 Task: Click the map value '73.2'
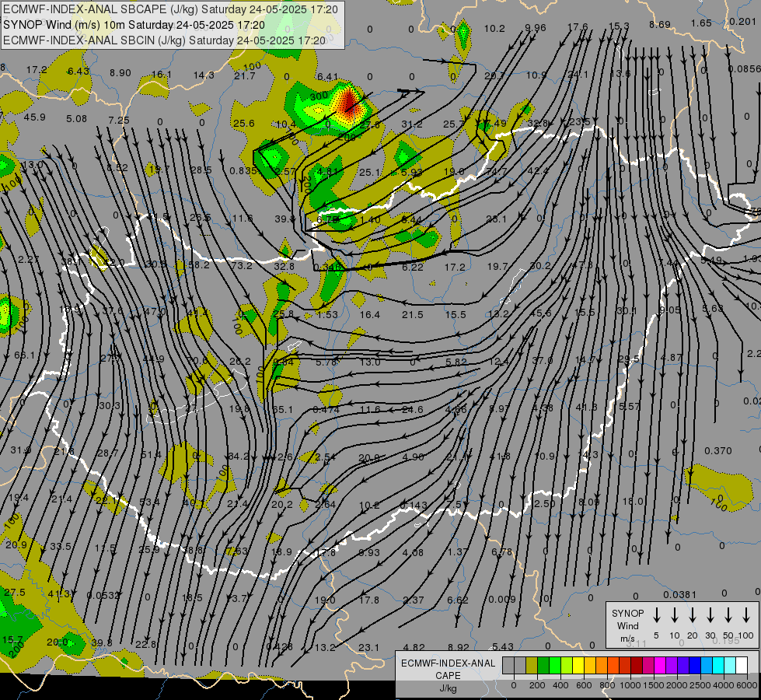pos(242,266)
